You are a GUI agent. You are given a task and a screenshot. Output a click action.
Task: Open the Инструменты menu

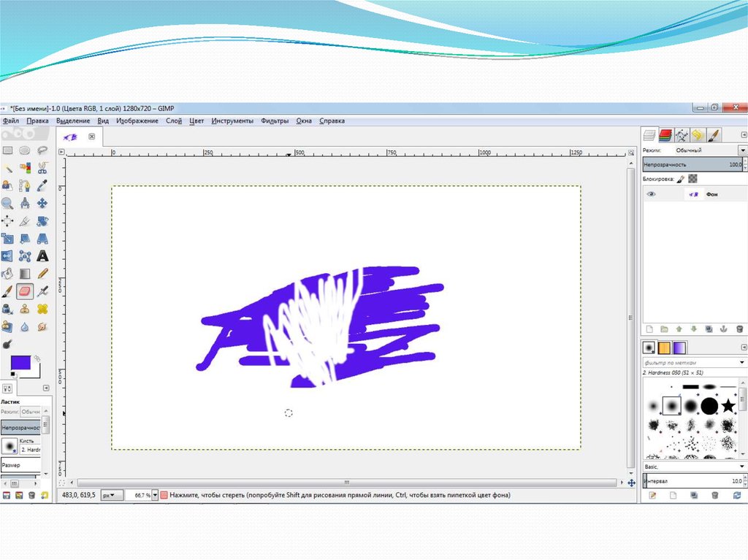(232, 120)
